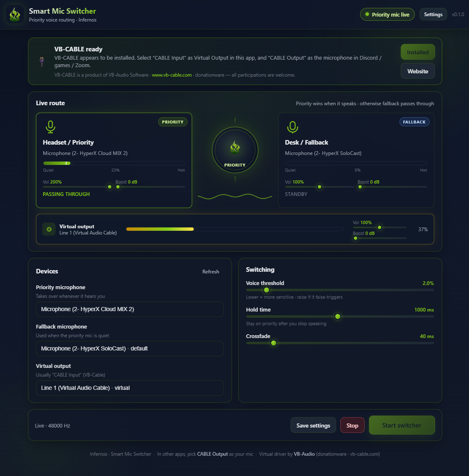Click Save settings button
Viewport: 469px width, 476px height.
(x=313, y=425)
